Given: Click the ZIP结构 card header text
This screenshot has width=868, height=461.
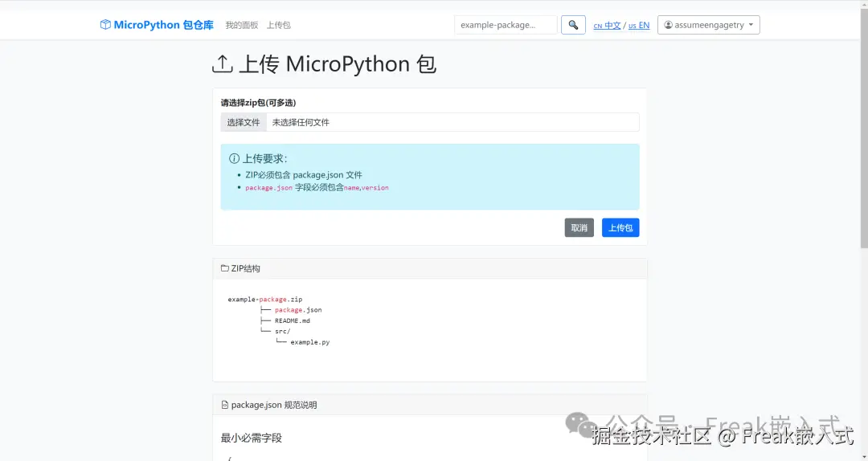Looking at the screenshot, I should click(x=246, y=268).
